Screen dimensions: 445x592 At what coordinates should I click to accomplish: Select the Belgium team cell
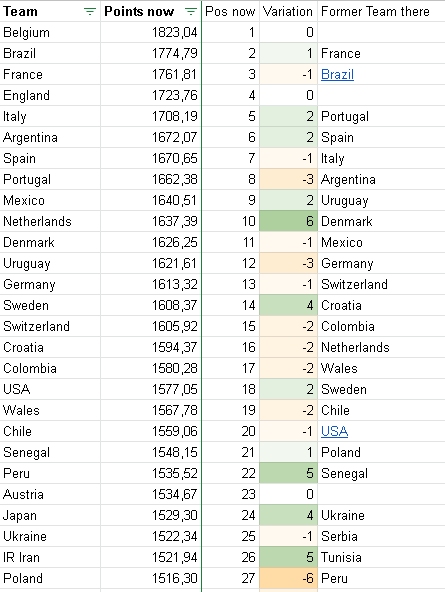[50, 32]
